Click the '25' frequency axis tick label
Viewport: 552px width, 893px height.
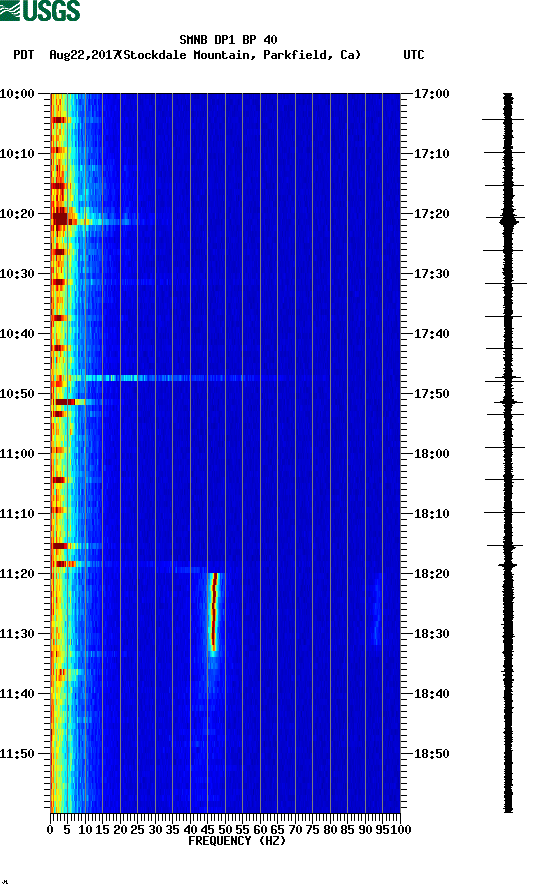pos(137,830)
